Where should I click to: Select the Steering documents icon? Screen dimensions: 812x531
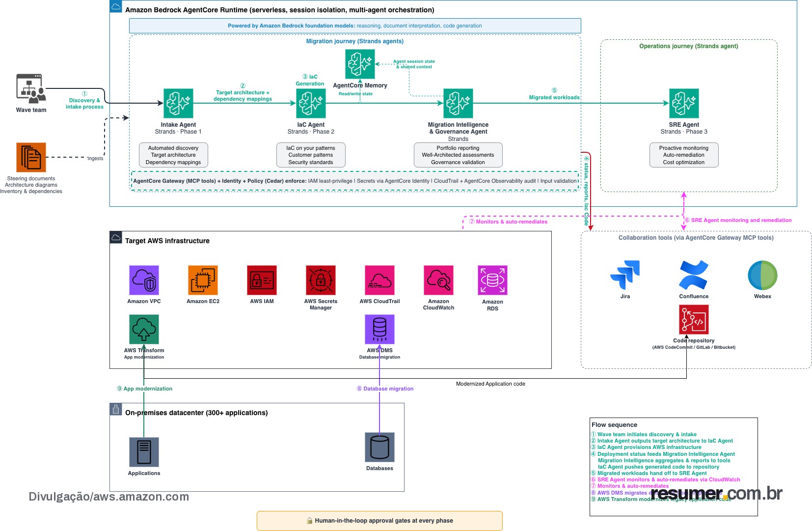pyautogui.click(x=31, y=157)
